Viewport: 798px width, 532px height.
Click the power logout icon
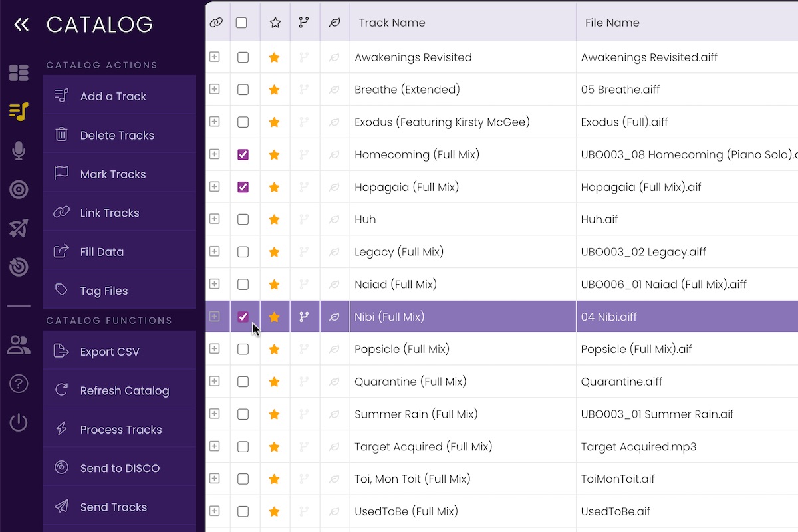(19, 422)
